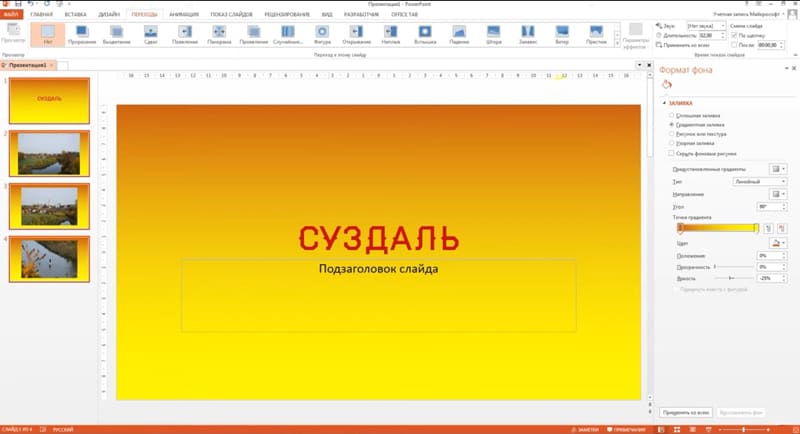Viewport: 800px width, 434px height.
Task: Select the 'Нет' (none) transition
Action: click(x=47, y=34)
